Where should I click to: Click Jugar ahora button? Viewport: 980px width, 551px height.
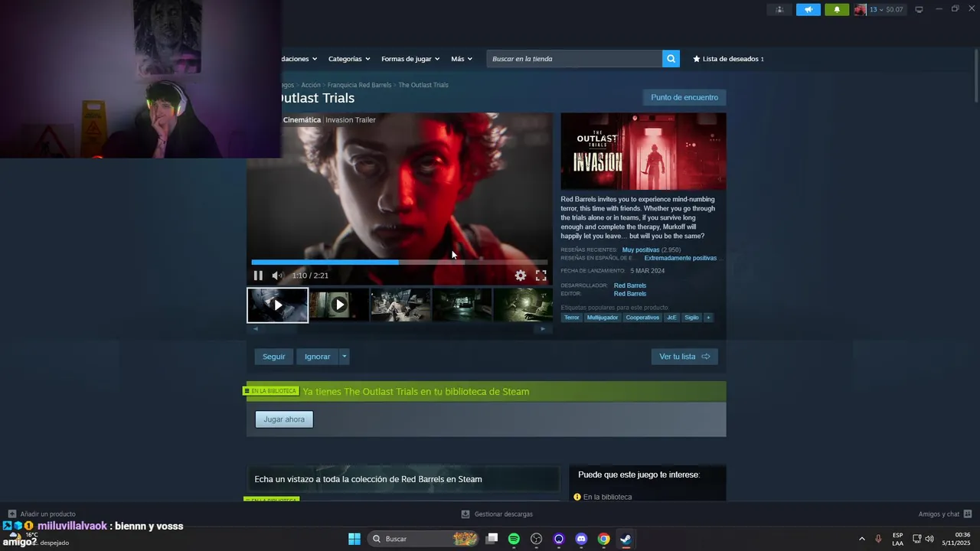pos(284,419)
